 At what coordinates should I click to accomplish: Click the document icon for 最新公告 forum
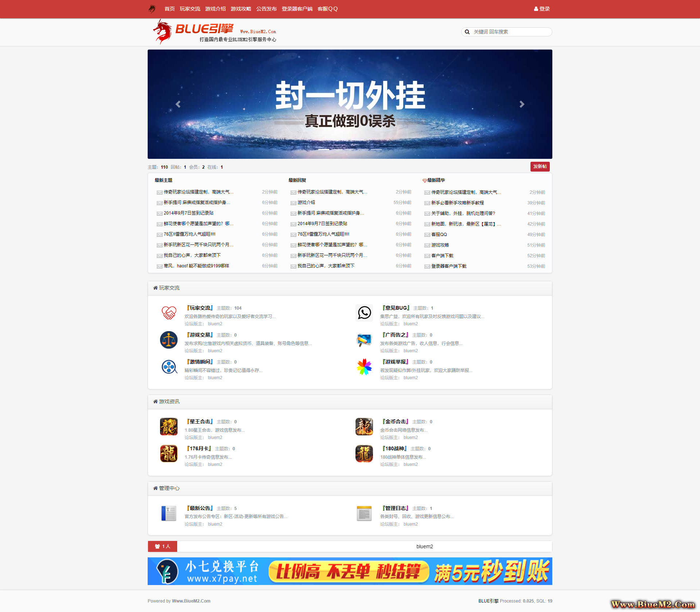[x=169, y=513]
